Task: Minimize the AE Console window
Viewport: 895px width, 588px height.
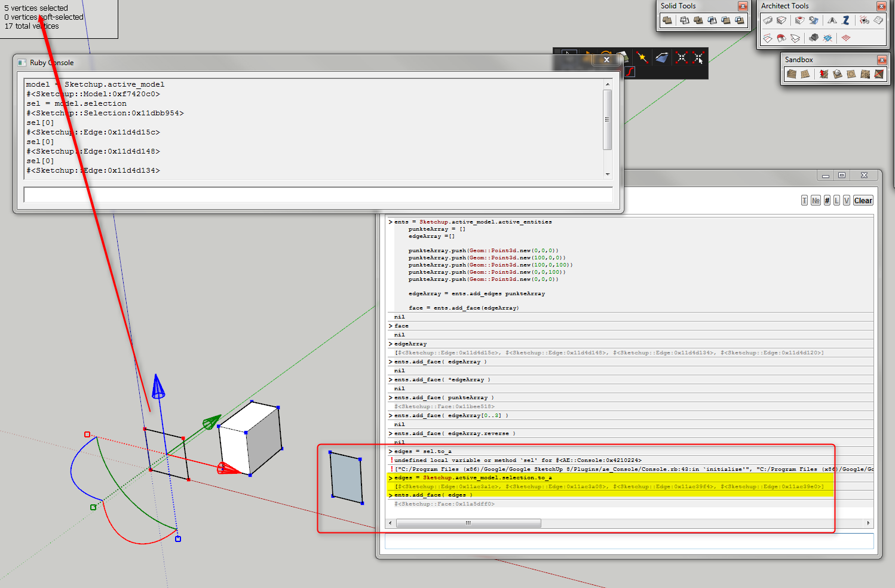Action: point(826,175)
